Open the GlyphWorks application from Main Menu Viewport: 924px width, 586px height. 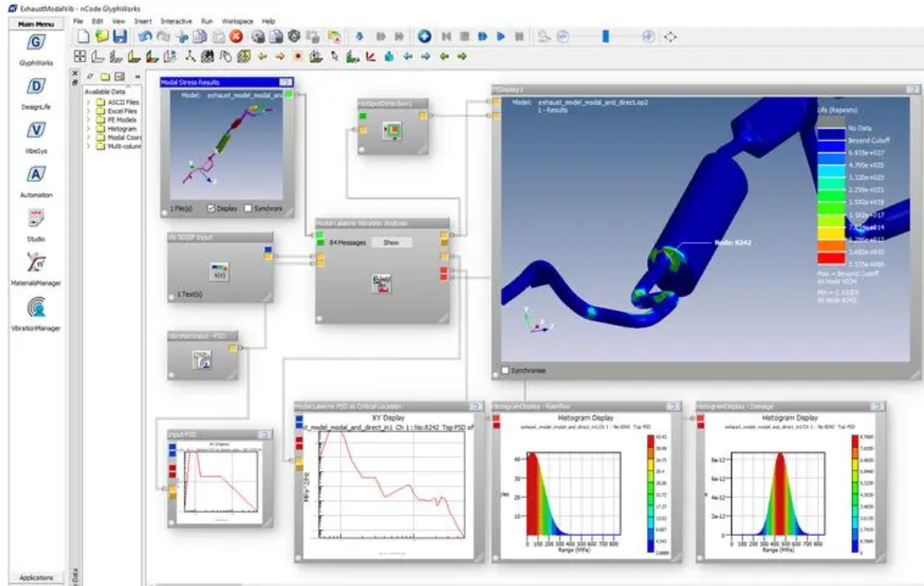coord(36,43)
